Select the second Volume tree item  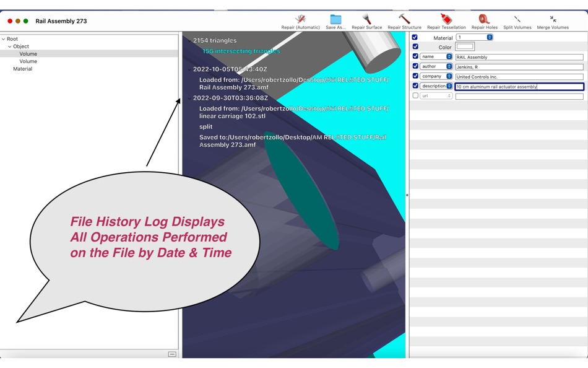28,61
